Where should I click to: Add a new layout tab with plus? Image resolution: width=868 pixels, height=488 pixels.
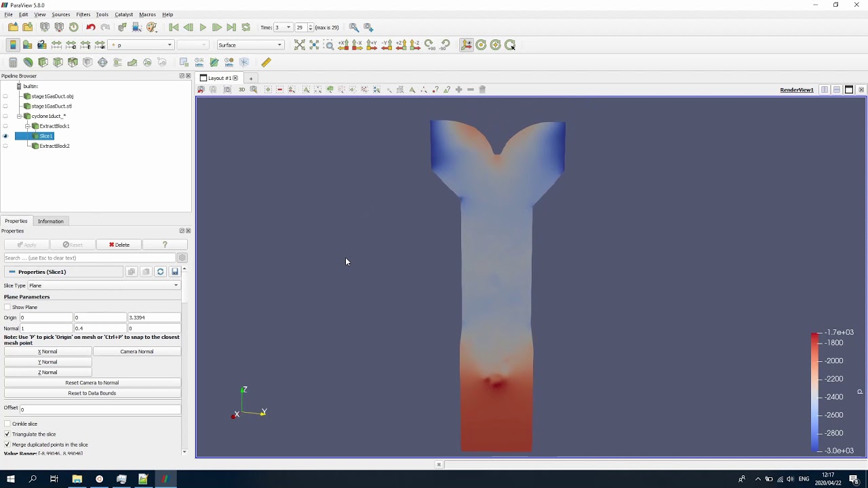pos(250,79)
